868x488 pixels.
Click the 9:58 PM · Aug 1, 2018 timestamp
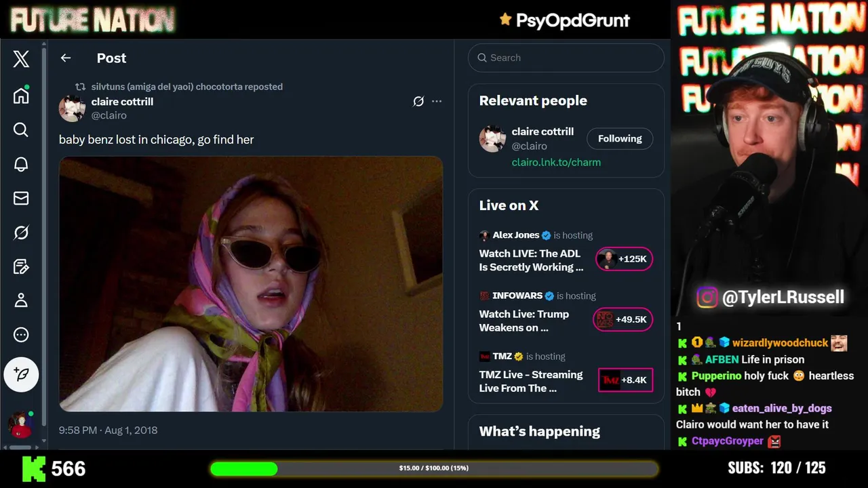[108, 430]
